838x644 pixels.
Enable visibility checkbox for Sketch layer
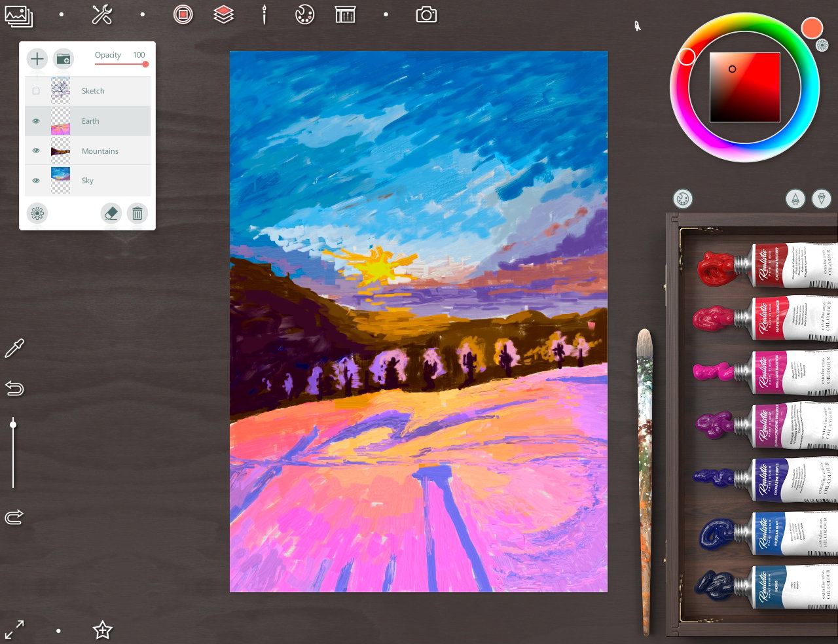[36, 91]
